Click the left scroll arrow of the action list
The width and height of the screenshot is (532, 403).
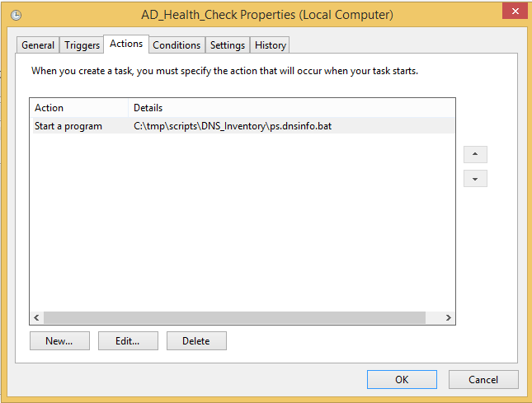tap(36, 318)
